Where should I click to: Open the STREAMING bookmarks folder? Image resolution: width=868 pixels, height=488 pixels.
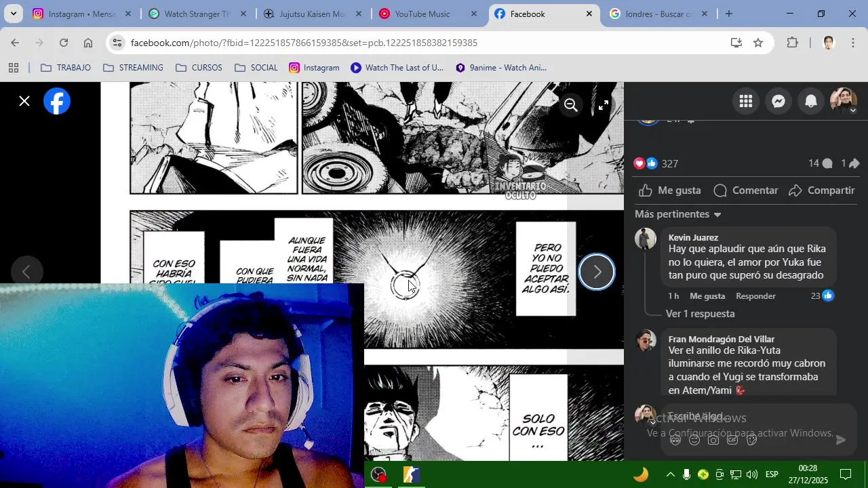coord(134,68)
